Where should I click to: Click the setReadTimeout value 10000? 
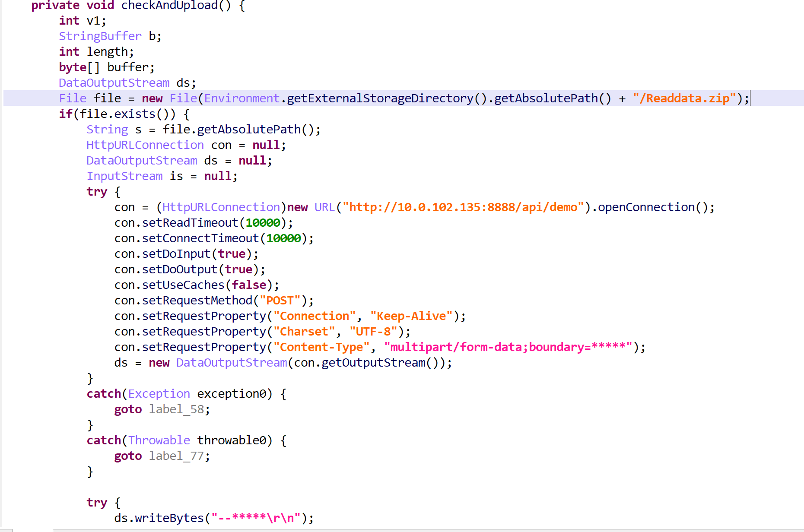coord(263,223)
